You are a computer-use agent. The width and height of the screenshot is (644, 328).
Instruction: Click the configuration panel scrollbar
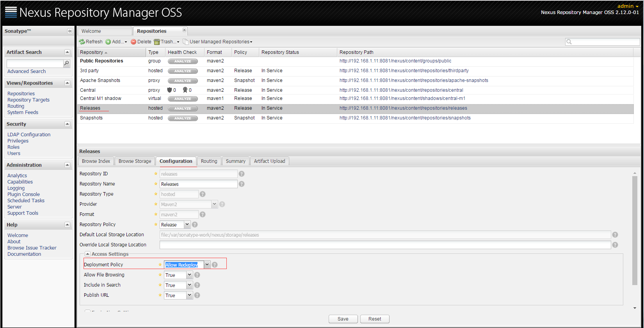635,230
